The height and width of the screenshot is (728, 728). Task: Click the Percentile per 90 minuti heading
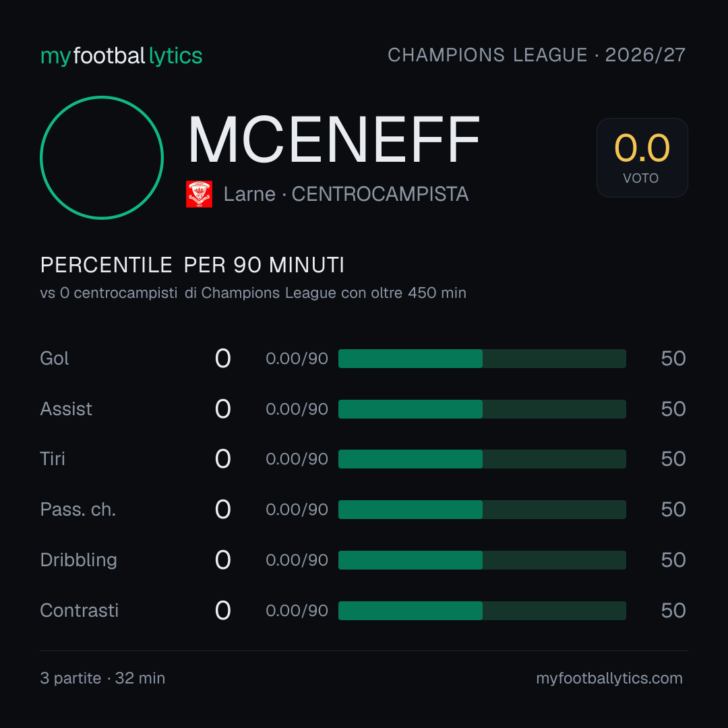pos(192,265)
